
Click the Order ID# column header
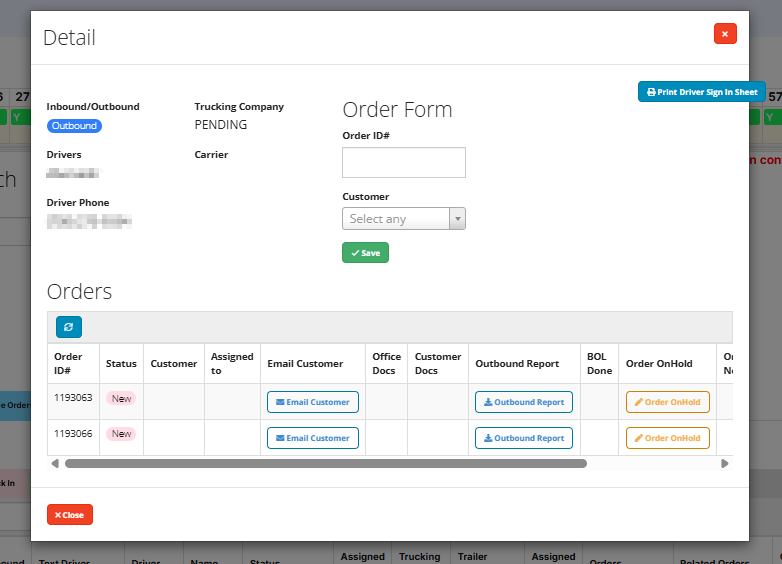68,363
